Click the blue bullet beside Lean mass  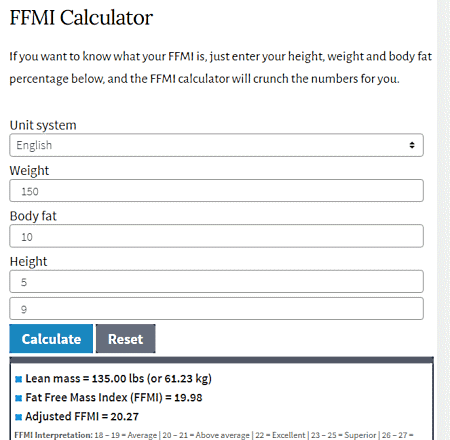[x=19, y=379]
